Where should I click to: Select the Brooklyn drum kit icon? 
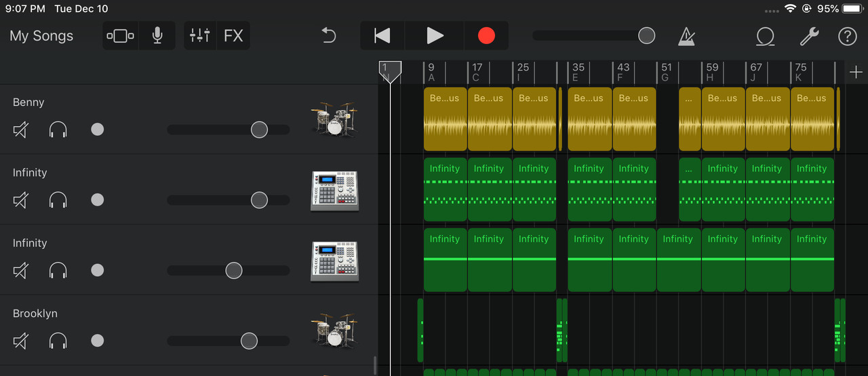pyautogui.click(x=334, y=331)
